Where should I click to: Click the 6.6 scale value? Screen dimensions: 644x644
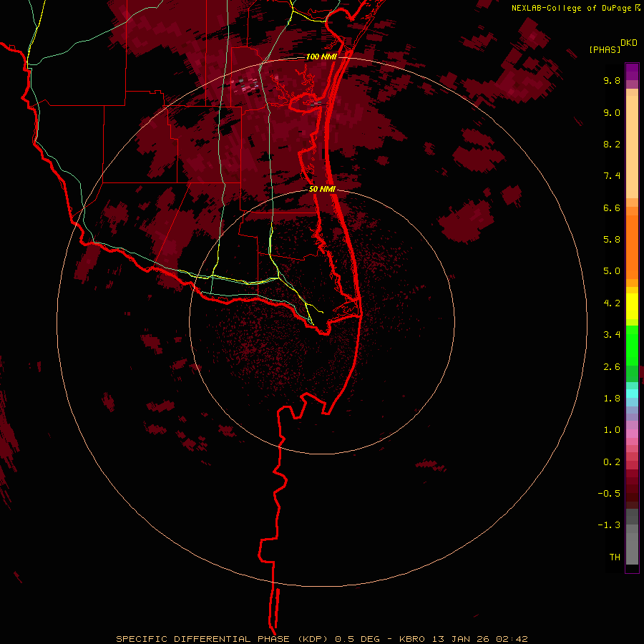612,208
